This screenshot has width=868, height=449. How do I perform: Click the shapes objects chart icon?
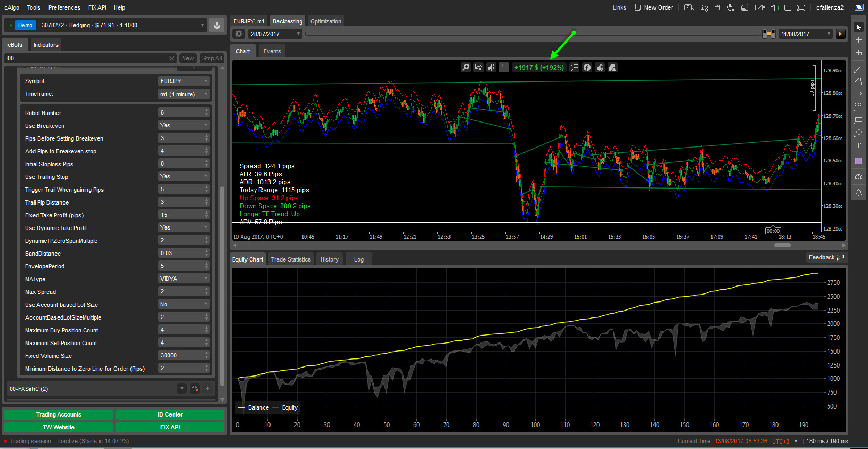(x=612, y=68)
